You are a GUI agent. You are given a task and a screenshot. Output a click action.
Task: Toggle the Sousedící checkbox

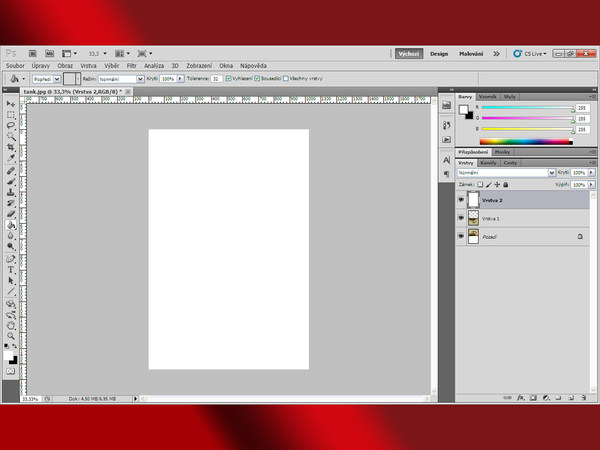click(258, 78)
